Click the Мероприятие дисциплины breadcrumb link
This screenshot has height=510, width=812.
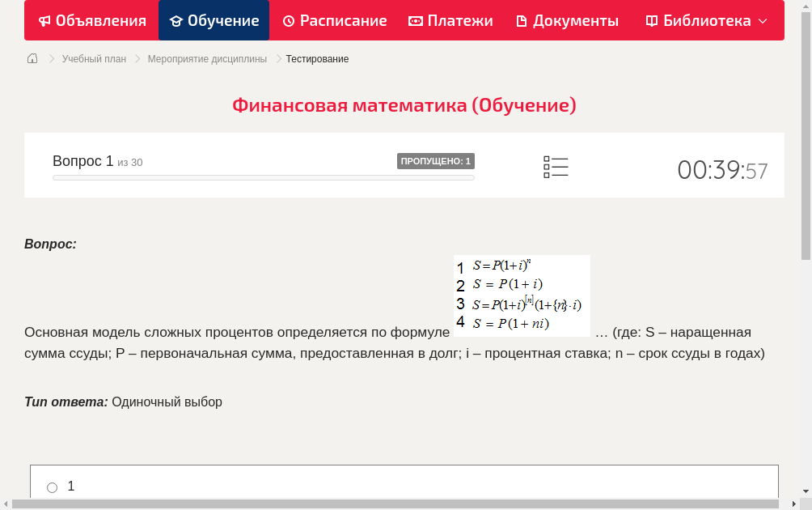tap(205, 58)
